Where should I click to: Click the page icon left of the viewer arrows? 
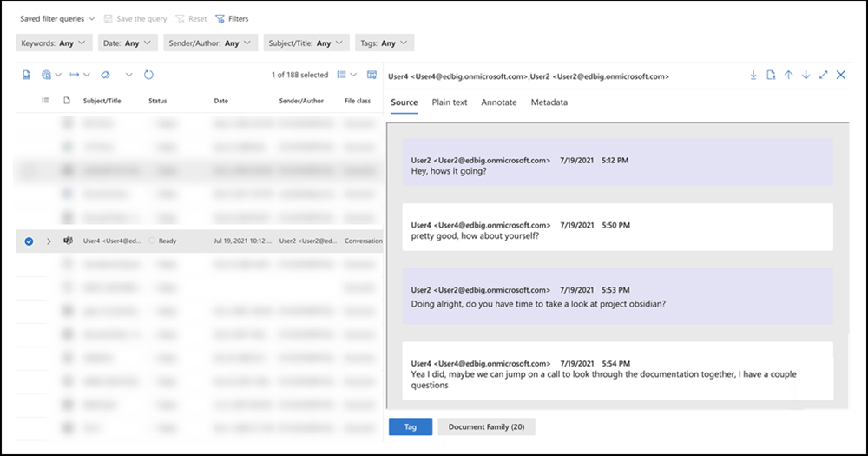tap(771, 76)
